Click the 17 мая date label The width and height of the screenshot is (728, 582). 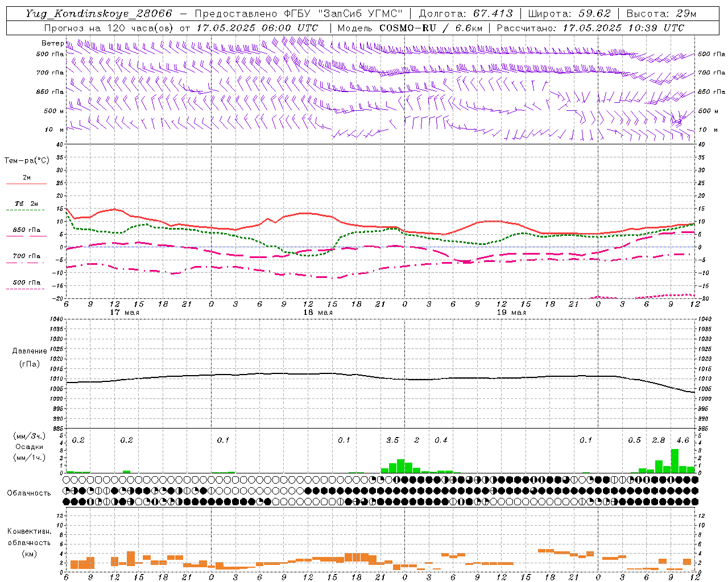click(124, 313)
